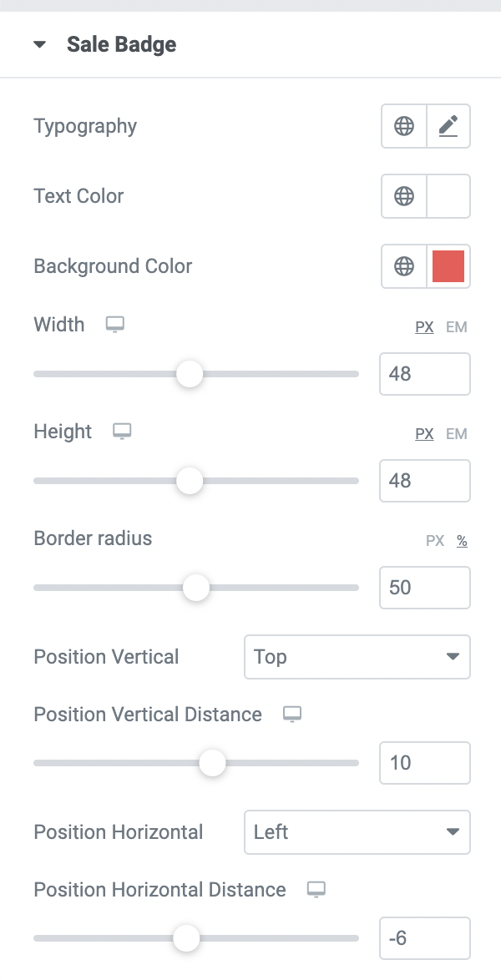The width and height of the screenshot is (501, 980).
Task: Click the Width responsive desktop device icon
Action: click(115, 325)
